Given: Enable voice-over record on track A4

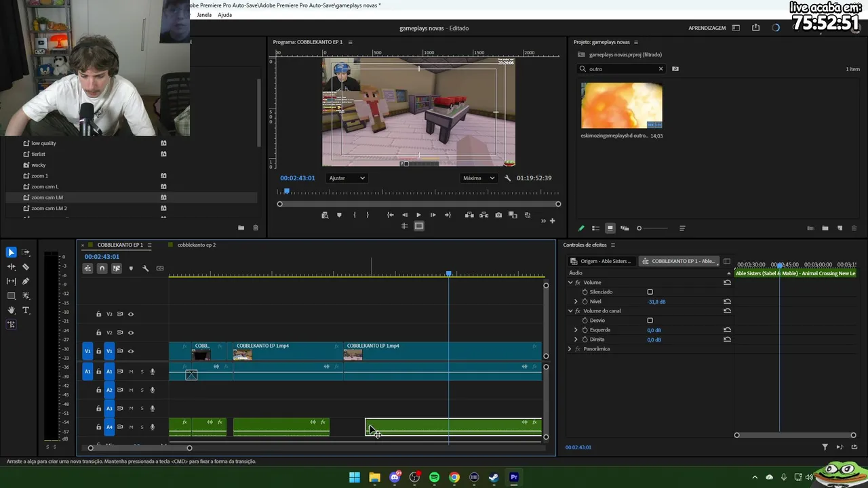Looking at the screenshot, I should coord(153,427).
